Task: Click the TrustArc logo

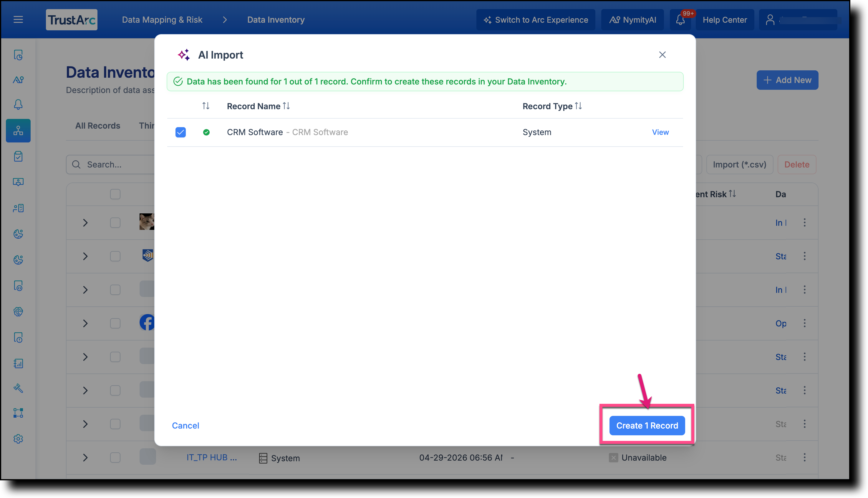Action: pyautogui.click(x=72, y=19)
